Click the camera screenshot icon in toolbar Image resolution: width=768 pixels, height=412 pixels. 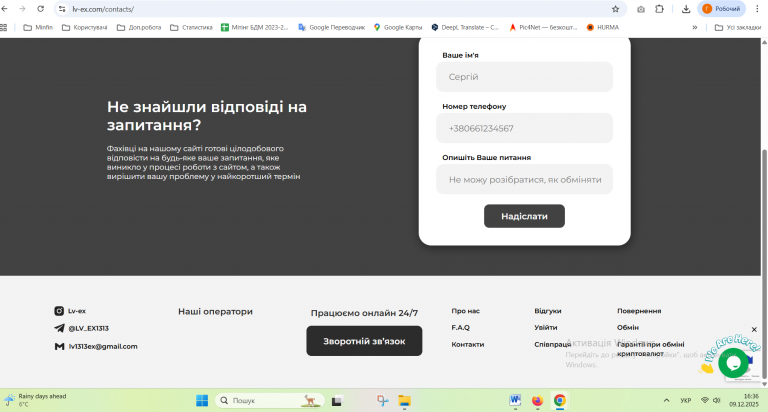point(641,9)
